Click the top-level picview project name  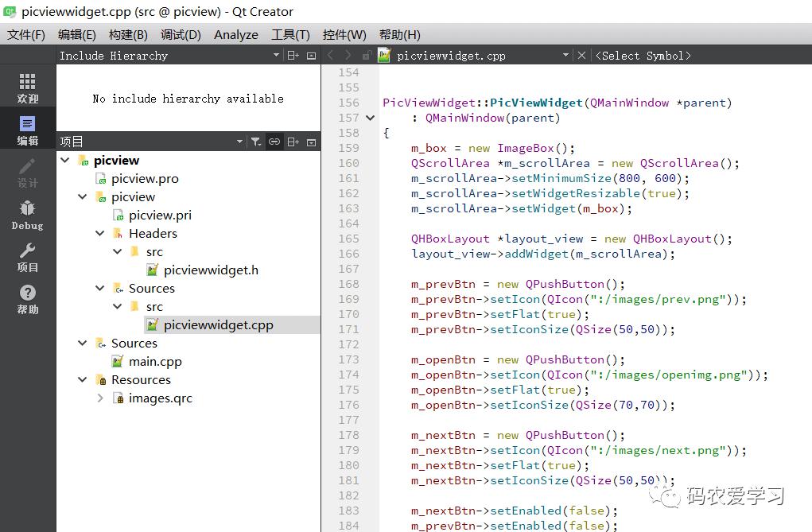pos(117,160)
